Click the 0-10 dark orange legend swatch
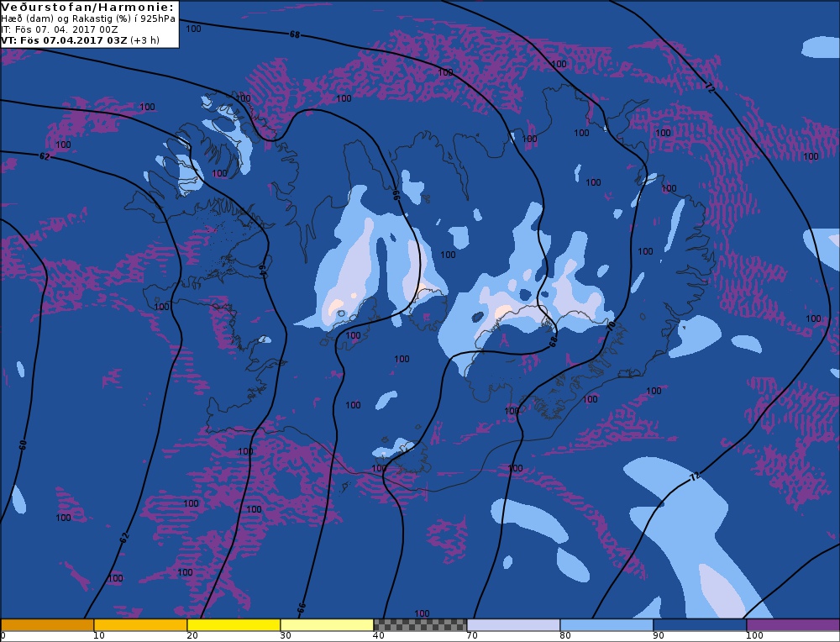 coord(47,625)
